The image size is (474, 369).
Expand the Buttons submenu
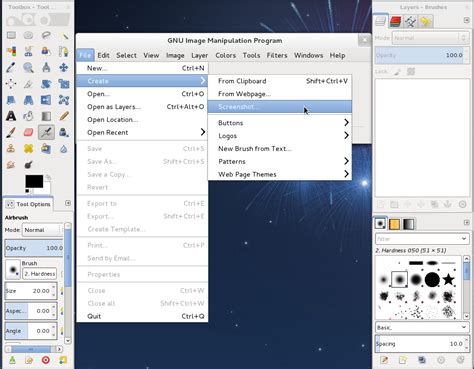280,123
